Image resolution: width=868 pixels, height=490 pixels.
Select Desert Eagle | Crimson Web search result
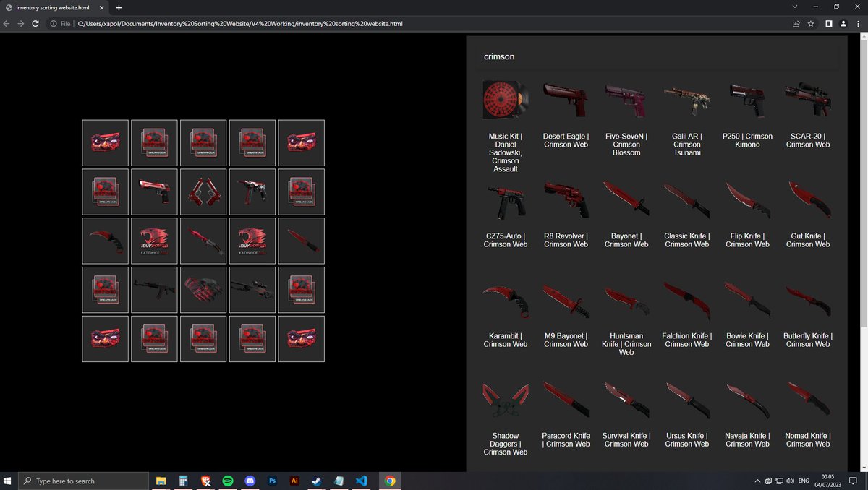(566, 114)
